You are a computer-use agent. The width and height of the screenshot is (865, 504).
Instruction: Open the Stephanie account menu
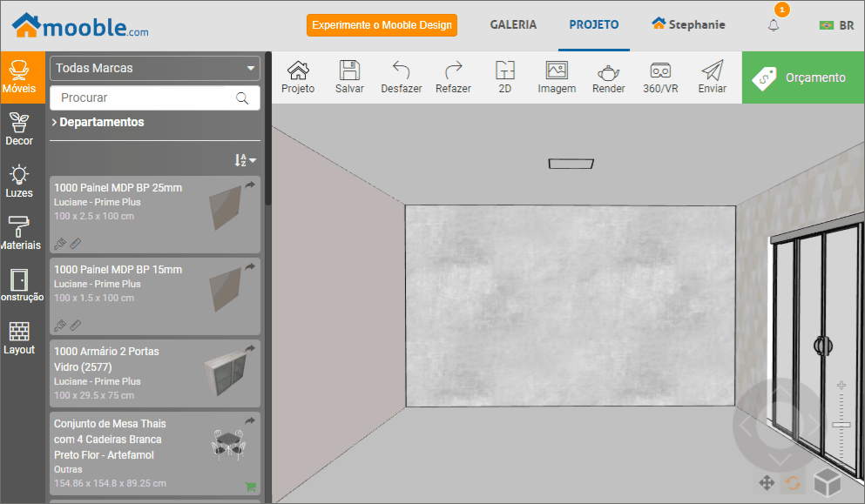pos(688,24)
